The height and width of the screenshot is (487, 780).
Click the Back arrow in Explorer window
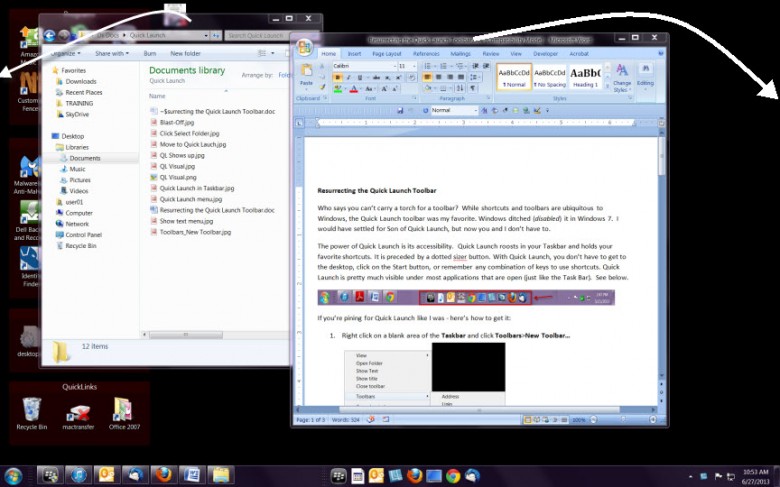[x=49, y=35]
